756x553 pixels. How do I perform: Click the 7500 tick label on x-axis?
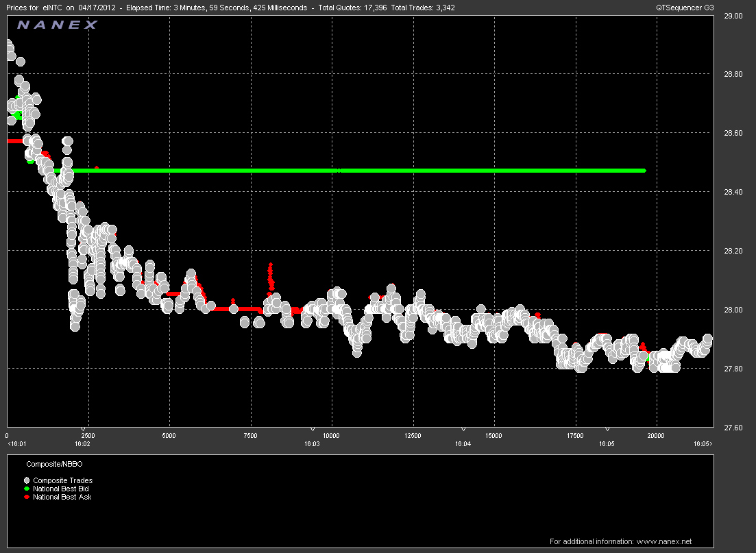250,435
